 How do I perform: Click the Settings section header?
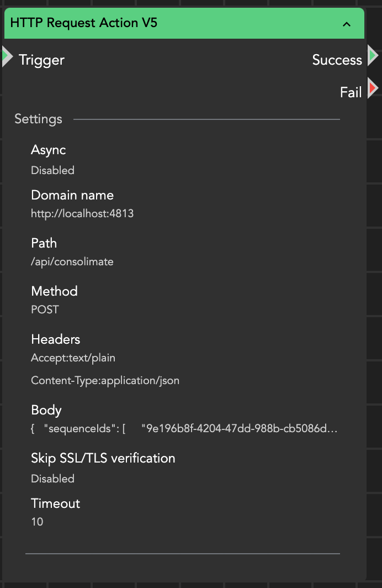pos(39,119)
